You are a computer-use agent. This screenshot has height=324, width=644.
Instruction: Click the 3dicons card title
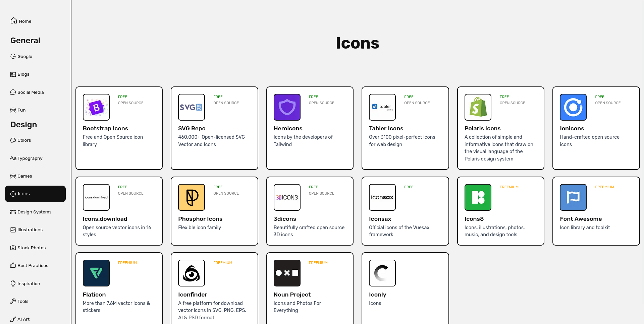(285, 219)
